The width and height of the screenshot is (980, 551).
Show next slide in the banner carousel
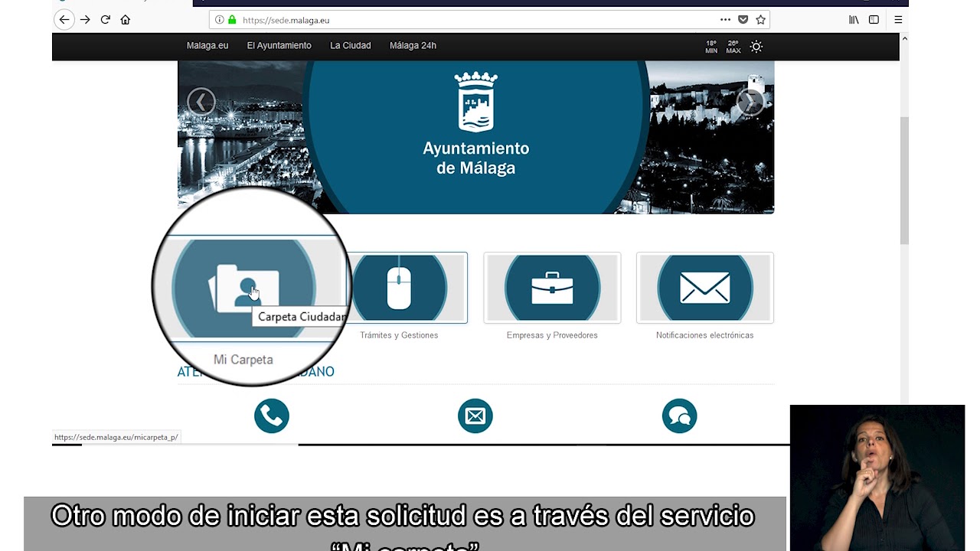tap(750, 102)
